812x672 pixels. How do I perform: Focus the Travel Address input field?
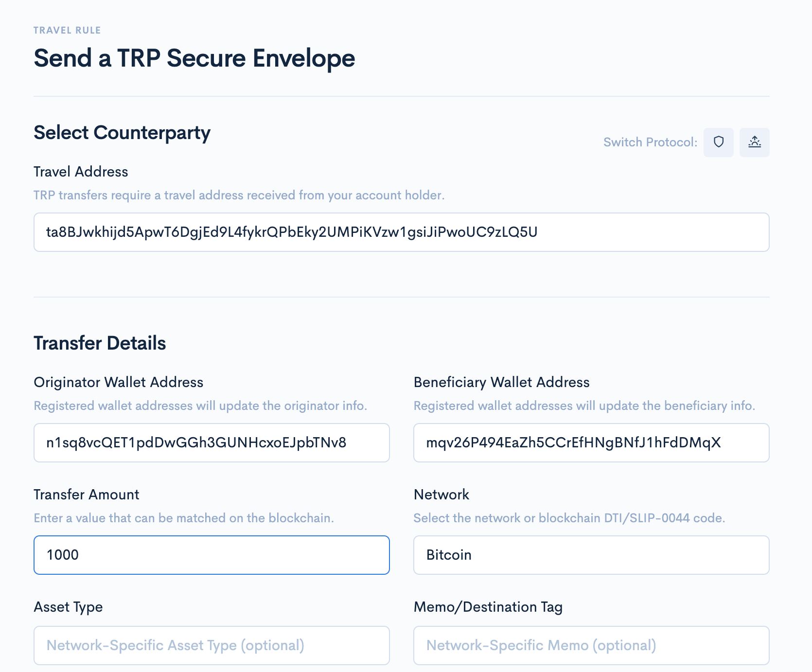[401, 232]
